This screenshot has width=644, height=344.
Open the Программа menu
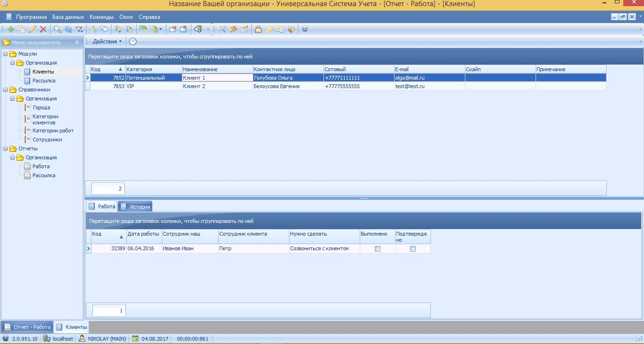point(31,16)
